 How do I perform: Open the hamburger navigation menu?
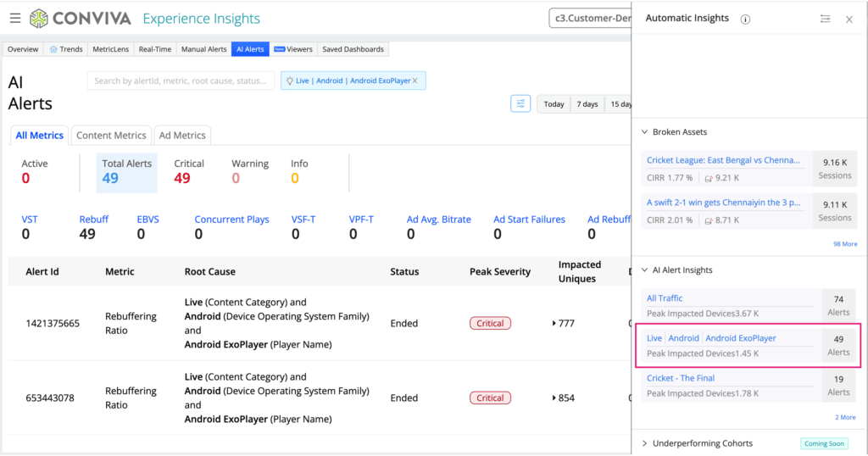tap(15, 19)
